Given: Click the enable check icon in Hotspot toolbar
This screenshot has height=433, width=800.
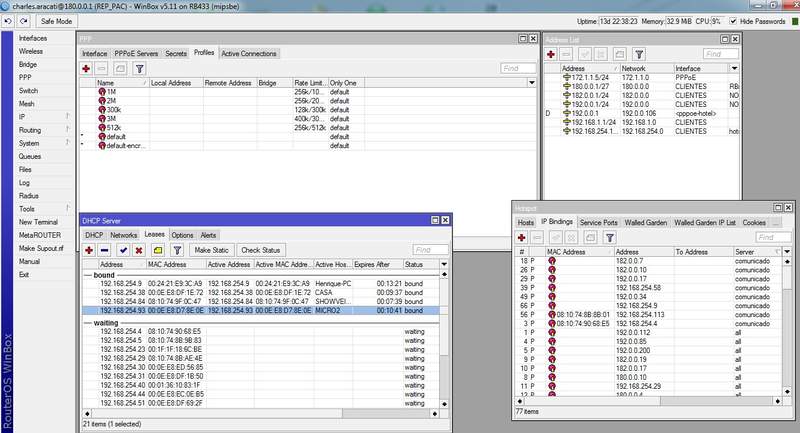Looking at the screenshot, I should click(556, 238).
